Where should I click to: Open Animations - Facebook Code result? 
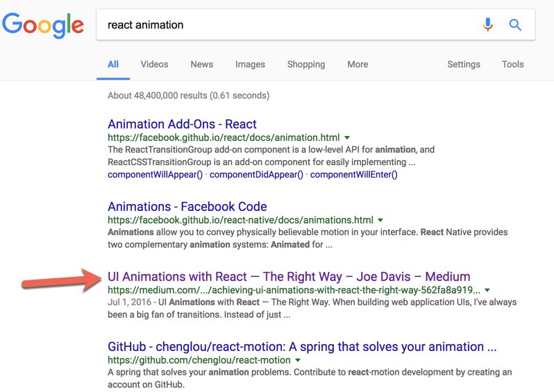click(x=187, y=206)
